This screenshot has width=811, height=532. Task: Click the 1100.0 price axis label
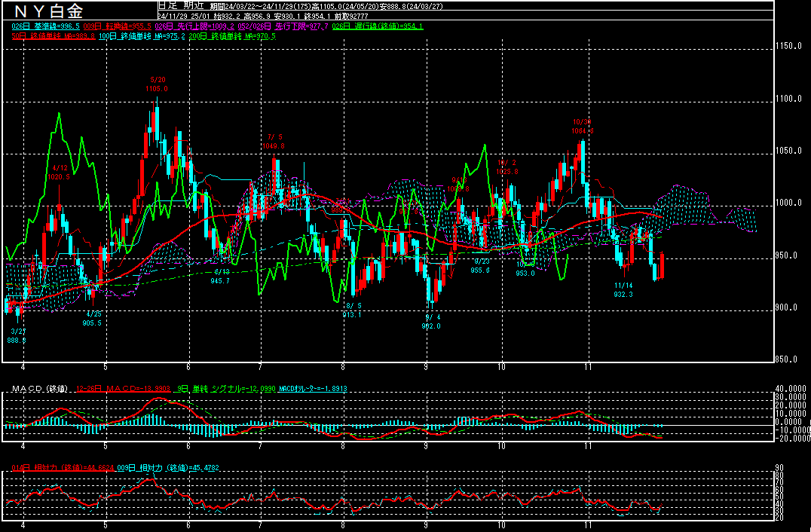788,99
